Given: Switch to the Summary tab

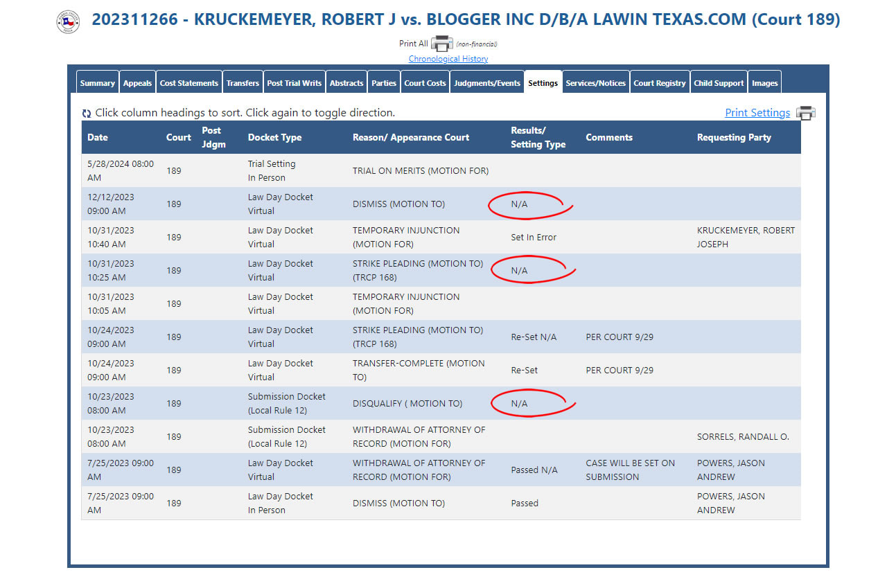Looking at the screenshot, I should pos(97,82).
